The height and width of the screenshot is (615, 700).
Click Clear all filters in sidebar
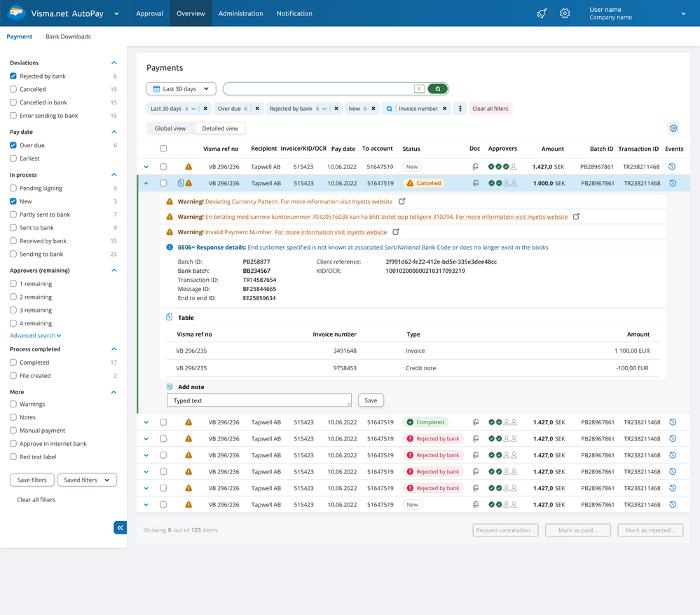click(x=36, y=500)
